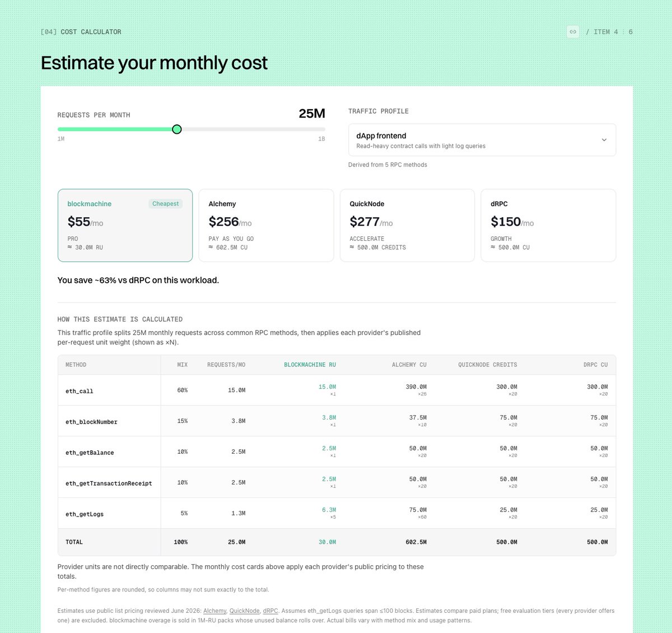Image resolution: width=672 pixels, height=633 pixels.
Task: Click the eth_call method row label
Action: point(80,391)
